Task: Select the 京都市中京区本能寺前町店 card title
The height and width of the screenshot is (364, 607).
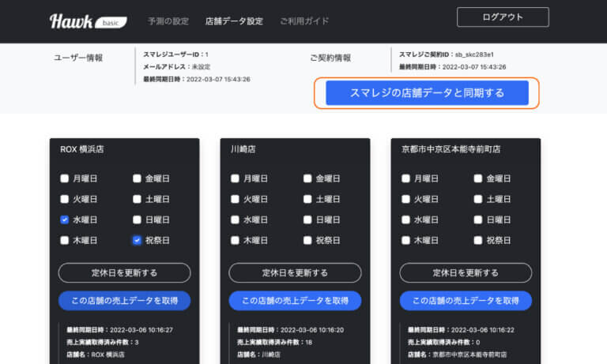Action: click(x=451, y=149)
